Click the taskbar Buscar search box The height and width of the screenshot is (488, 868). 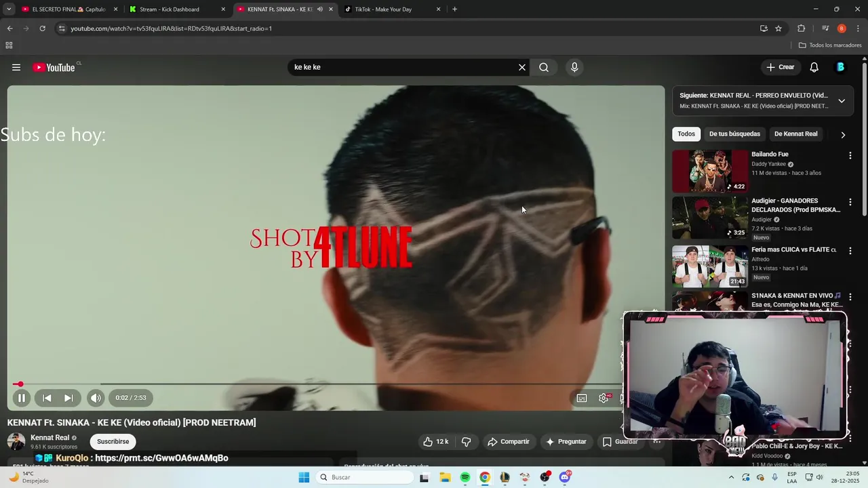(364, 477)
